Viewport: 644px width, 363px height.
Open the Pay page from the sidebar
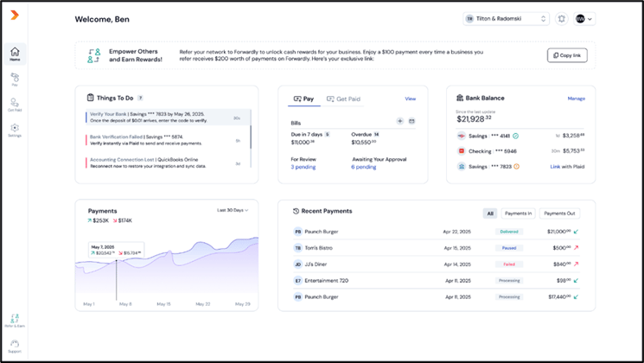pos(15,79)
